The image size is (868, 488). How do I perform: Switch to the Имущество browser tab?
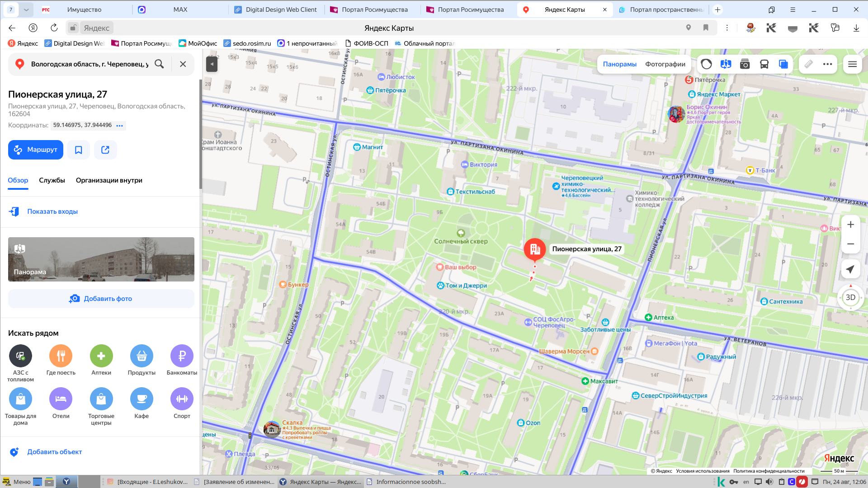pos(84,9)
